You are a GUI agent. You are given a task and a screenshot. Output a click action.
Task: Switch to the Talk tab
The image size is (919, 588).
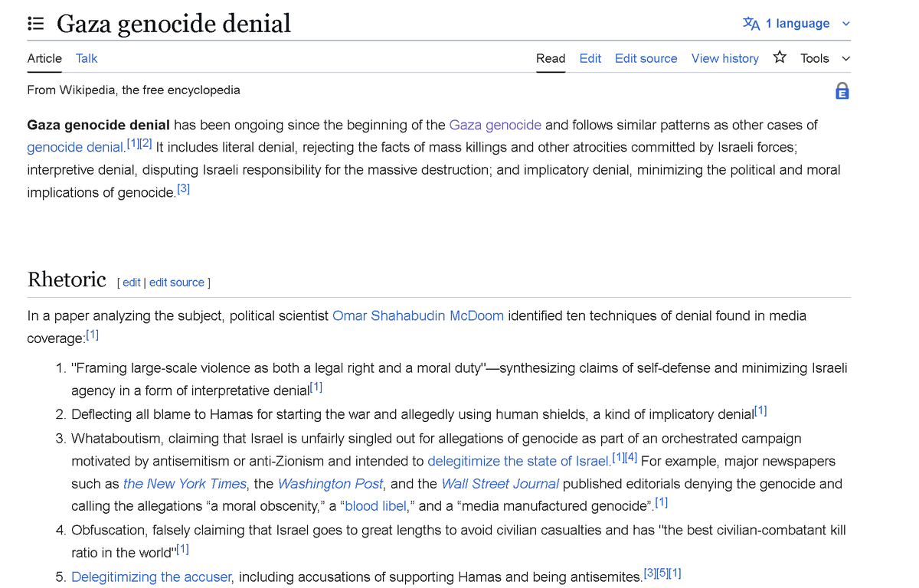(x=87, y=58)
